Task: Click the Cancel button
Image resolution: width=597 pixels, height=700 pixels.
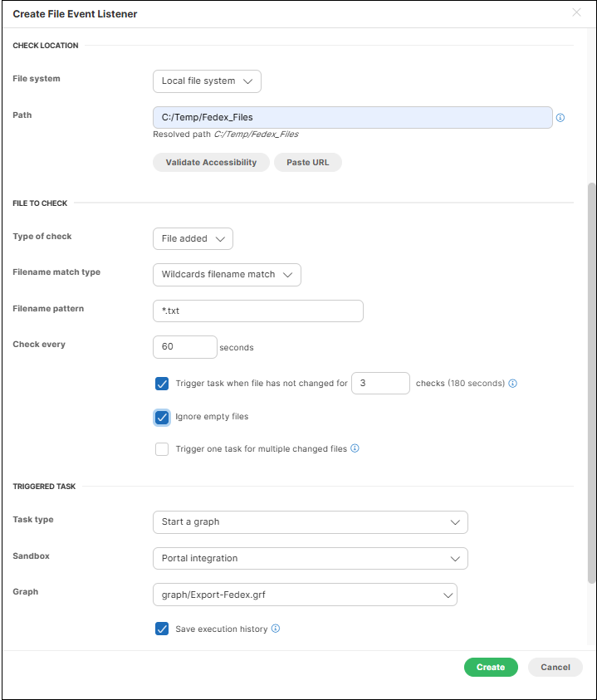Action: [555, 668]
